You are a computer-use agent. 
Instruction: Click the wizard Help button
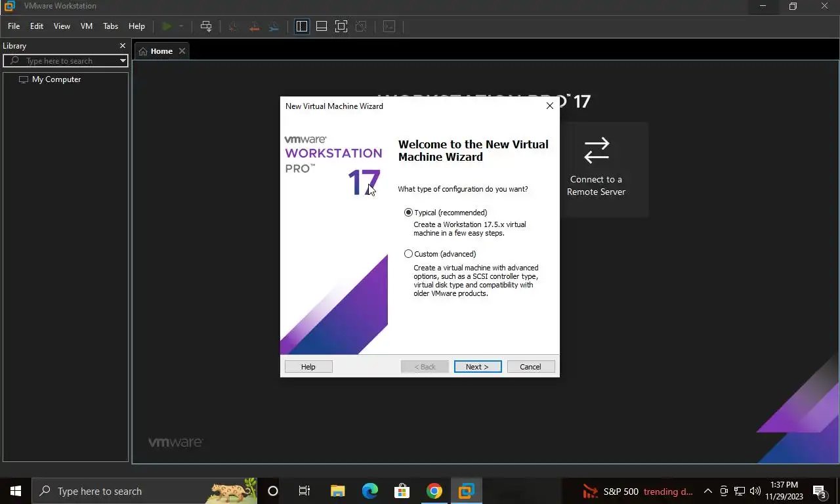point(308,367)
